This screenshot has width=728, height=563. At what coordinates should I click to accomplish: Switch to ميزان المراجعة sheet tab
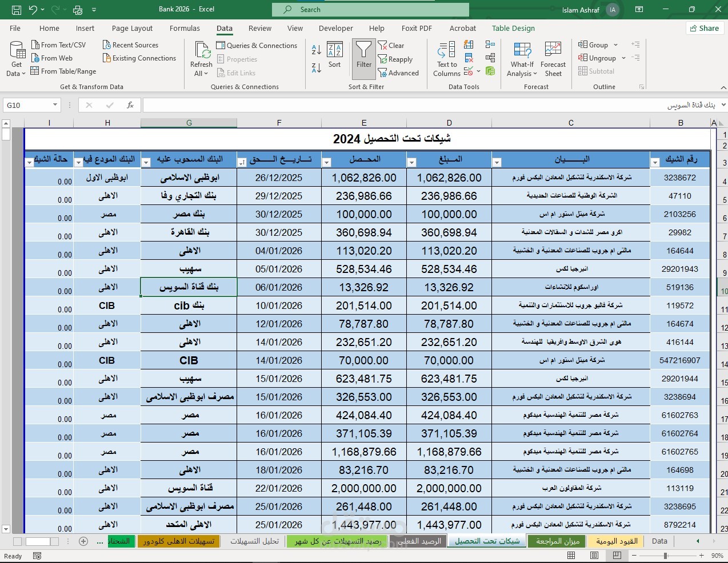point(557,541)
